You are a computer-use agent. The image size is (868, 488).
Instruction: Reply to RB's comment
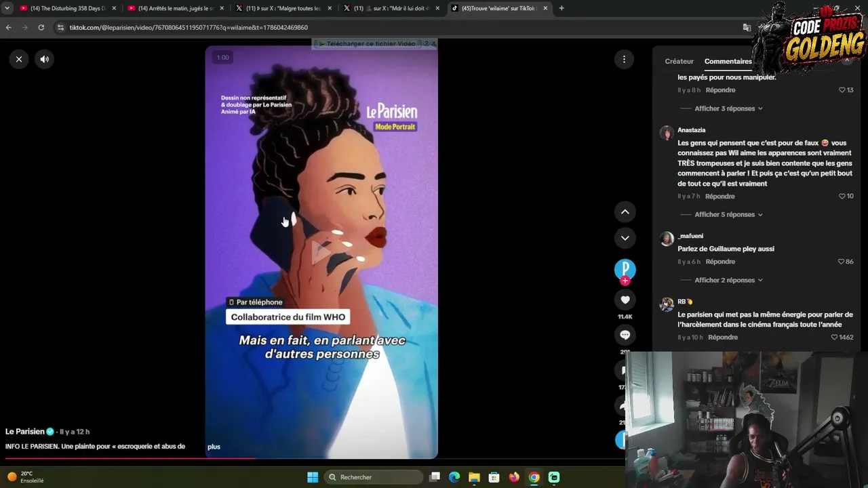[x=723, y=338]
